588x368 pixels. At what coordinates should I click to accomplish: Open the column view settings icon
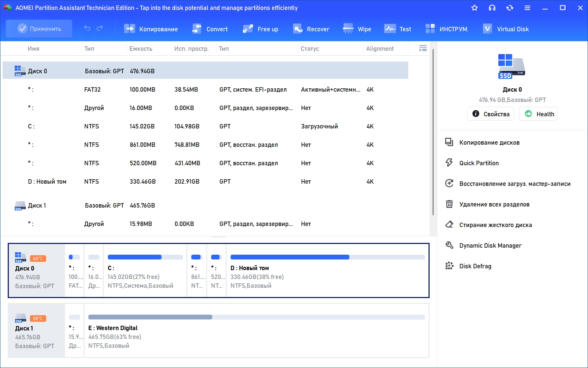423,48
